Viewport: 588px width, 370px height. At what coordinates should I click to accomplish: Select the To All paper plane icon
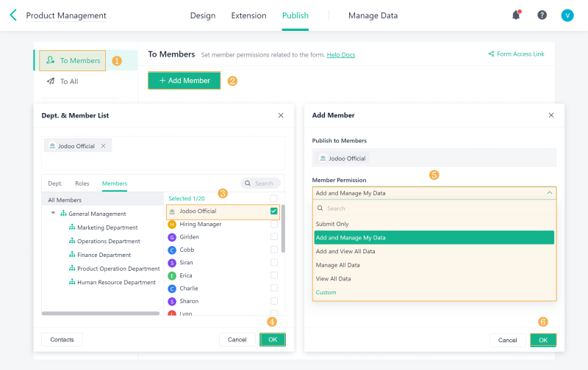(x=51, y=81)
